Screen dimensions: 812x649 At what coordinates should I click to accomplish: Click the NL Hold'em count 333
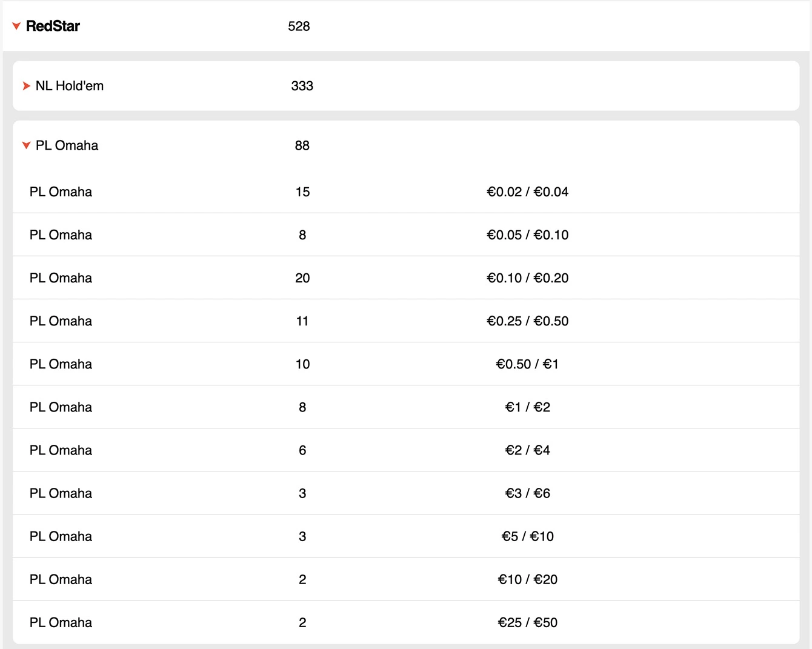click(302, 86)
